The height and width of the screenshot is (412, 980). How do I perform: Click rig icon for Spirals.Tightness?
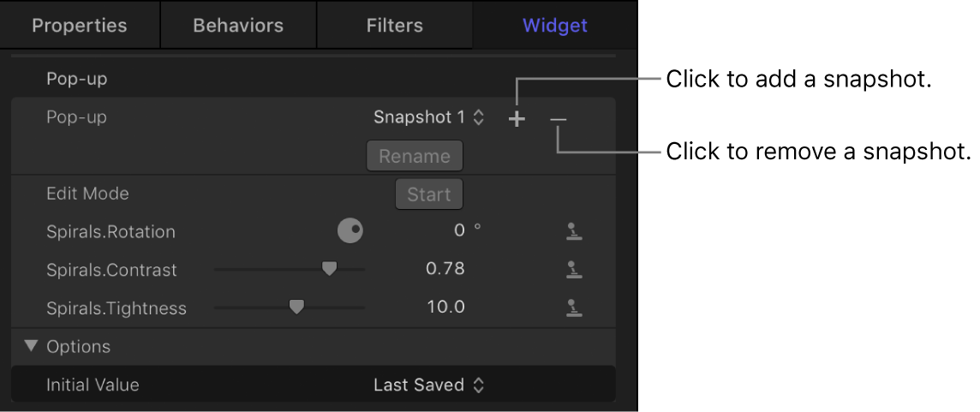click(574, 308)
